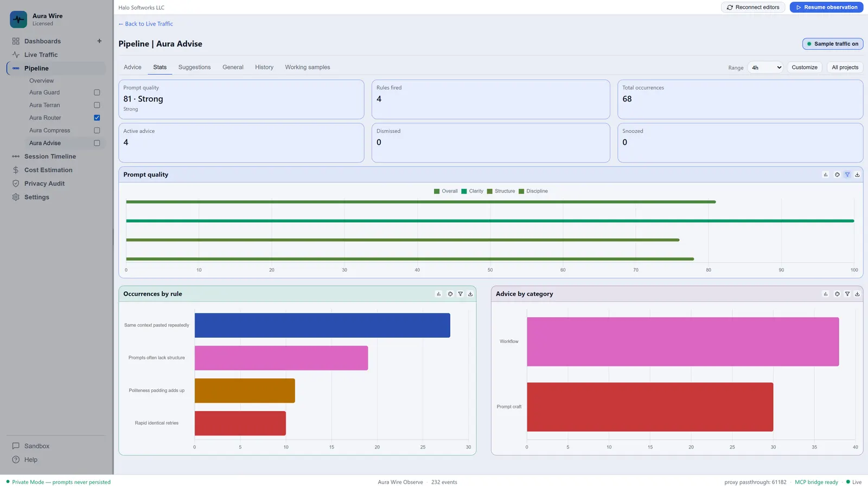Download the Advice by category chart

tap(857, 294)
